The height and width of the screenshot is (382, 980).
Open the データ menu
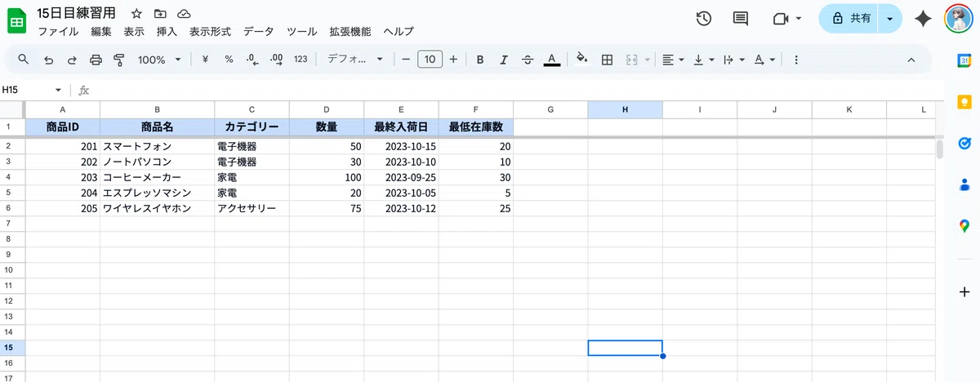tap(258, 32)
